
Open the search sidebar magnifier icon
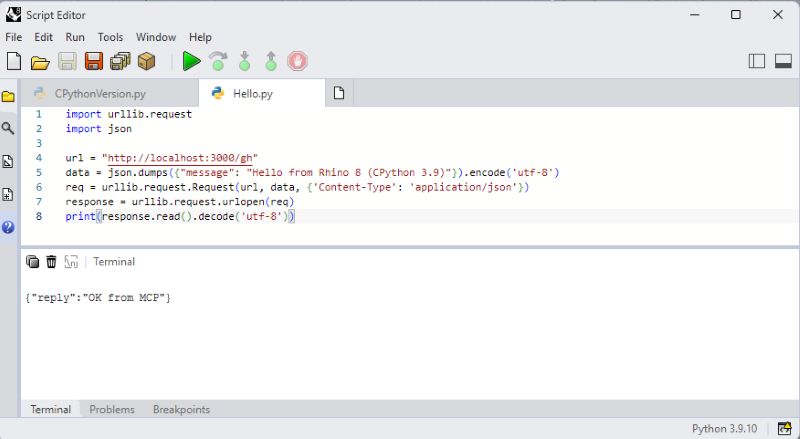coord(8,128)
